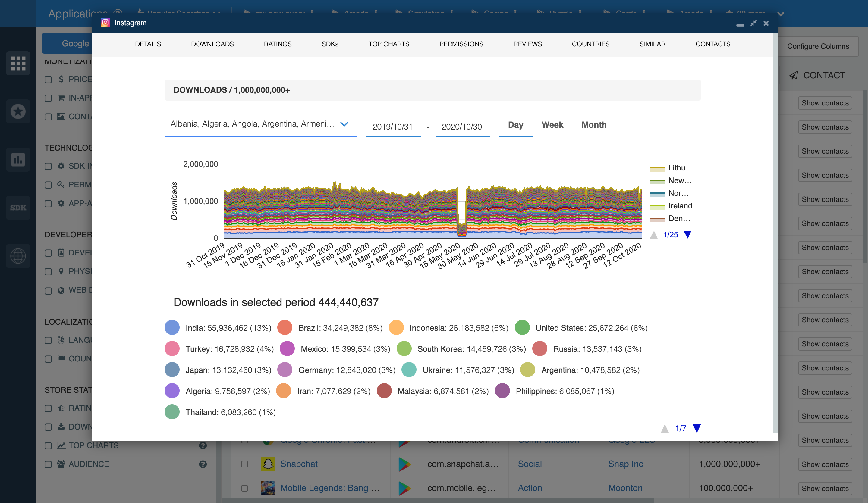Click the SDK sidebar icon
The image size is (868, 503).
click(x=18, y=208)
